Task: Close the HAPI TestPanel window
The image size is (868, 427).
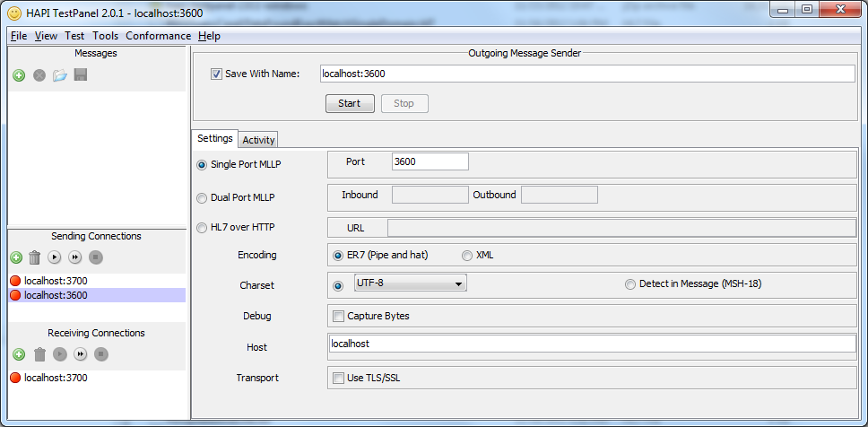Action: (x=841, y=10)
